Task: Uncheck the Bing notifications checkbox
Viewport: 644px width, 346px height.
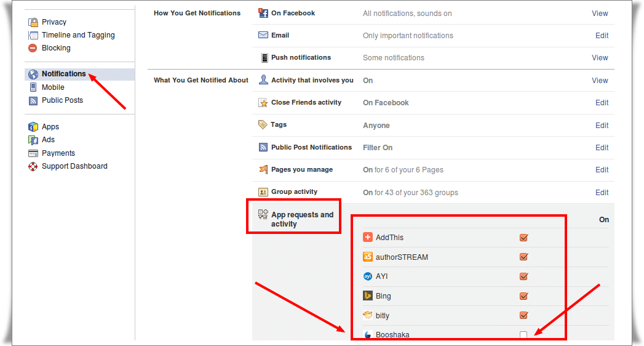Action: pos(523,296)
